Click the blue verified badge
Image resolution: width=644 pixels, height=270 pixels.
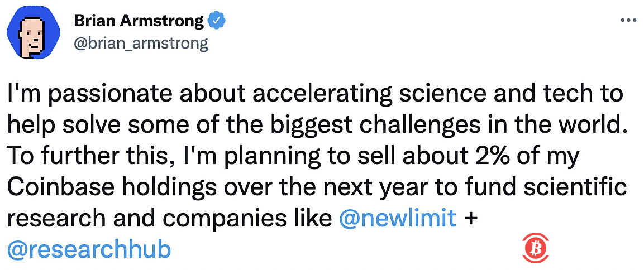216,21
